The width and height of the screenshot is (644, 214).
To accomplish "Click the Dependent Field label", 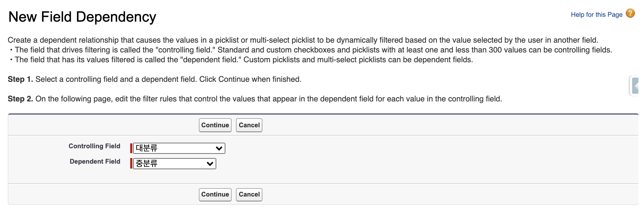I will (x=95, y=162).
